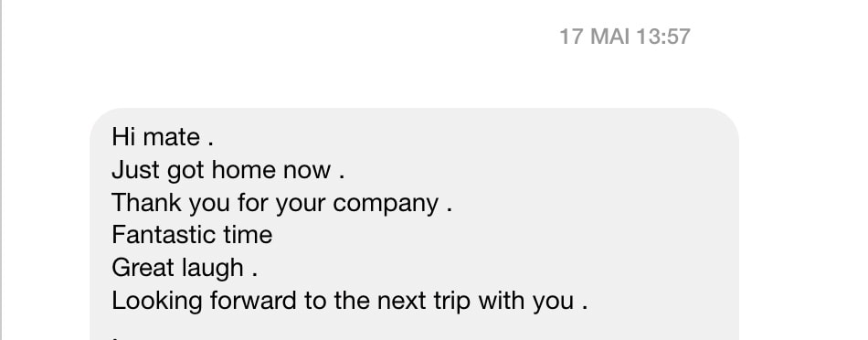Click the word 'Looking' in the message
The width and height of the screenshot is (868, 340).
(157, 302)
